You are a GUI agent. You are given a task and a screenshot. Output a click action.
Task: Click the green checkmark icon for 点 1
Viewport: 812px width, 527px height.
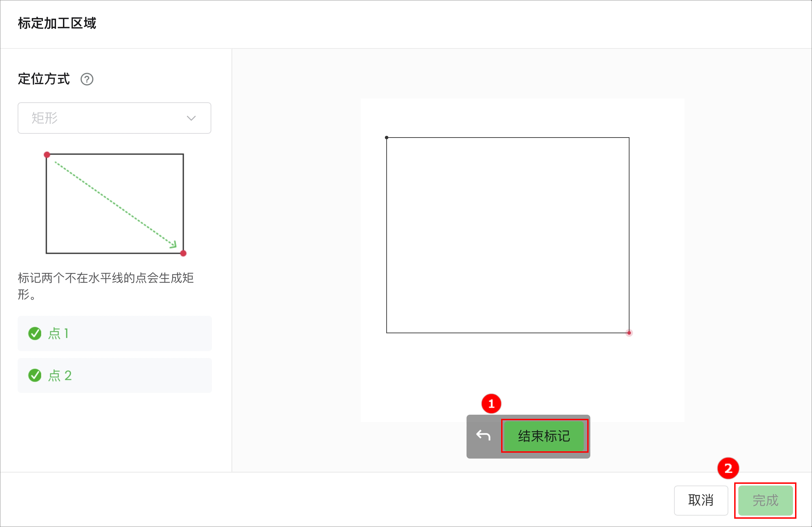point(35,333)
